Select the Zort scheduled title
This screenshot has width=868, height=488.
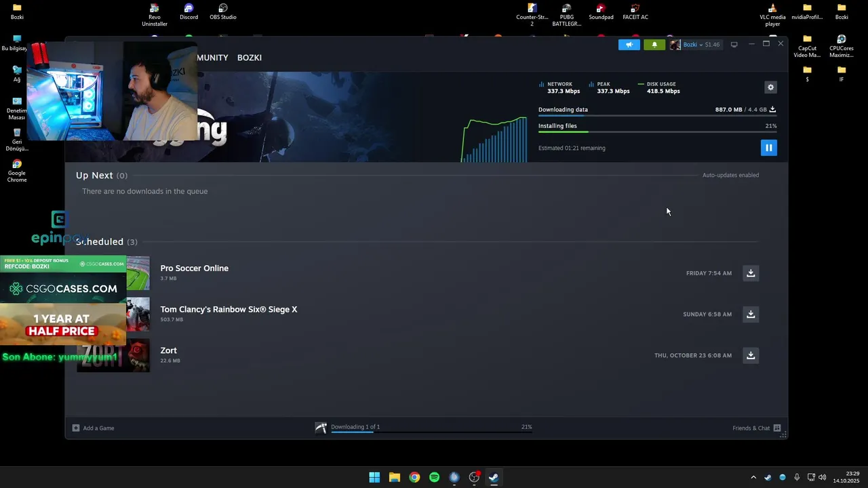click(169, 350)
